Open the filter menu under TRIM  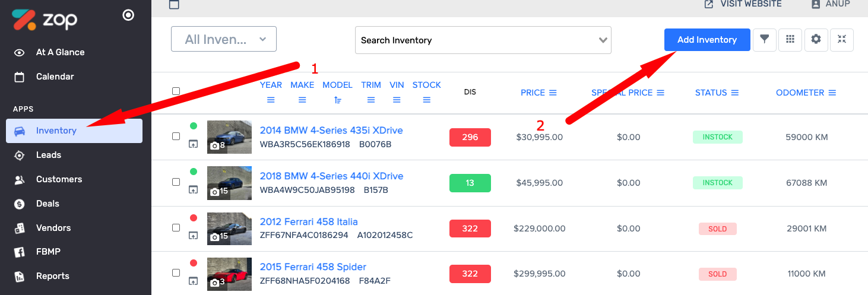[371, 100]
